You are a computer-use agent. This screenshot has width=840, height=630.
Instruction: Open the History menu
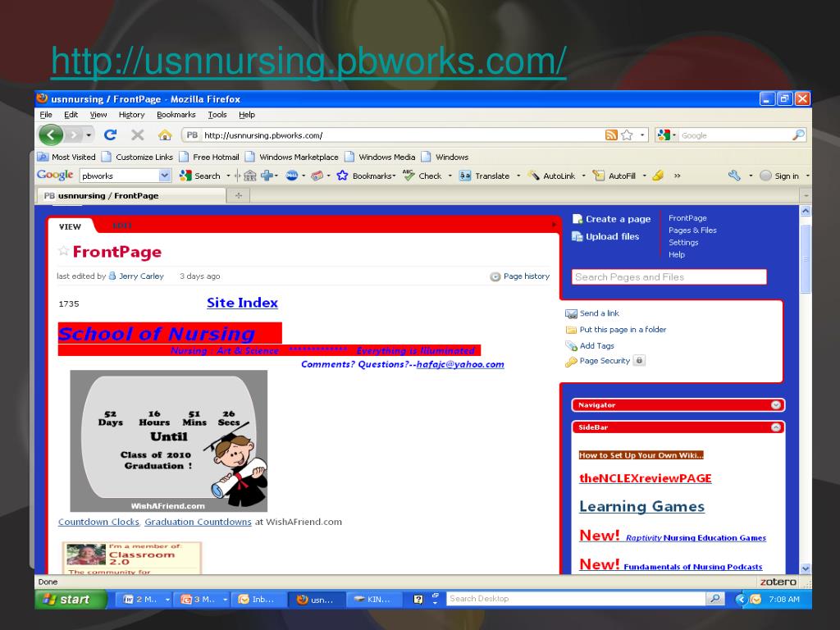tap(132, 115)
